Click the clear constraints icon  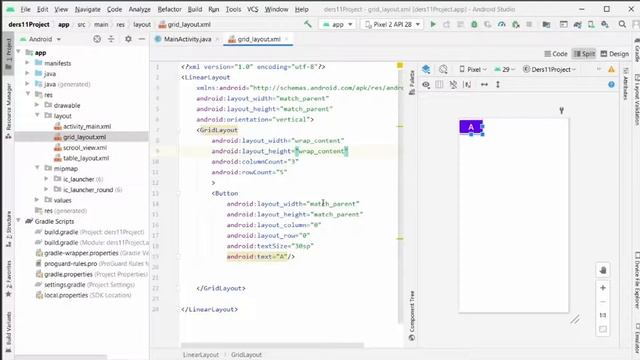pos(453,84)
